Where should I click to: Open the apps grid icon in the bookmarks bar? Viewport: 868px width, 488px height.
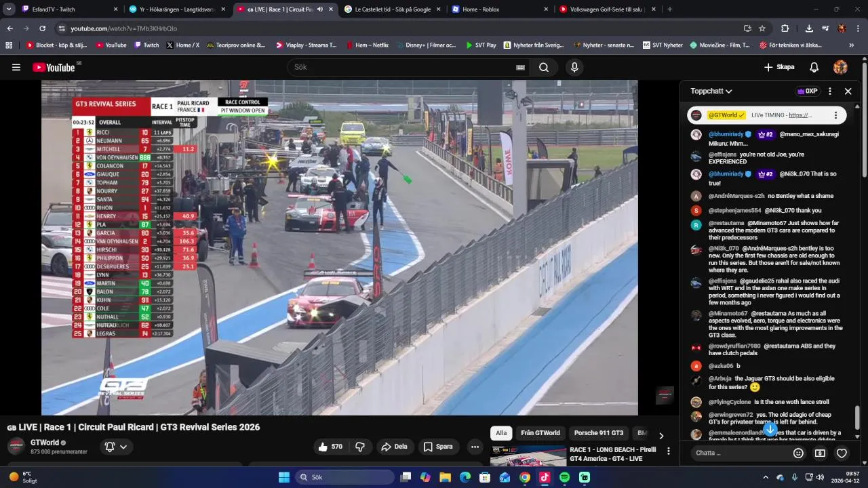(9, 45)
